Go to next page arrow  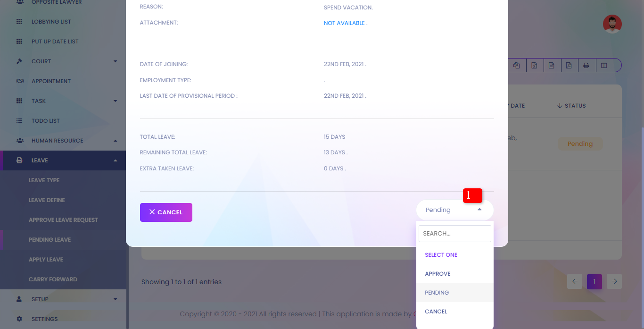pyautogui.click(x=614, y=281)
